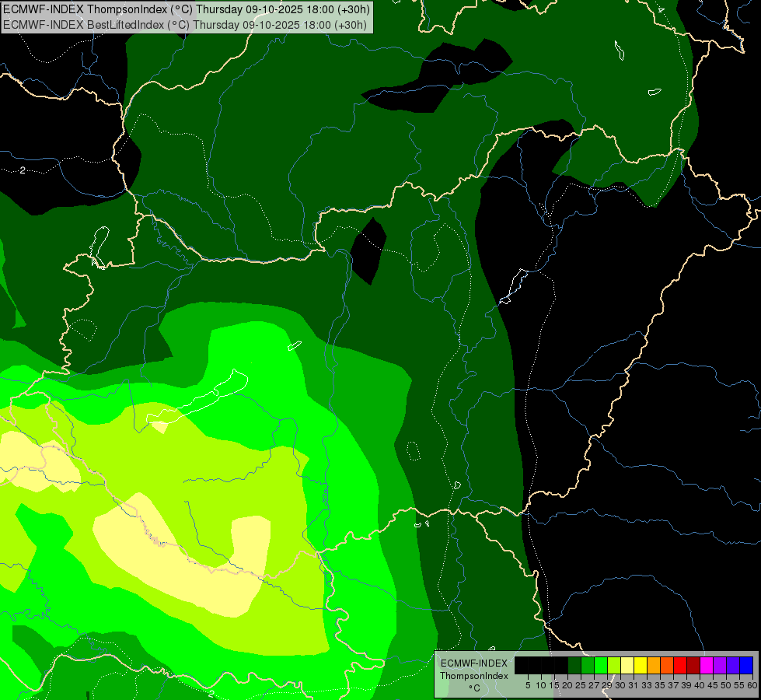Screen dimensions: 761x700
Task: Click the legend's ThompsonIndex label text
Action: pos(474,675)
